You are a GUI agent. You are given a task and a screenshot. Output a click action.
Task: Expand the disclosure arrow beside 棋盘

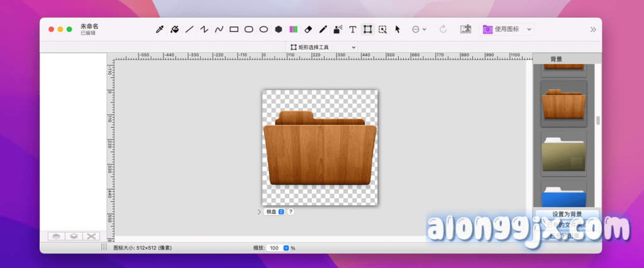(259, 212)
